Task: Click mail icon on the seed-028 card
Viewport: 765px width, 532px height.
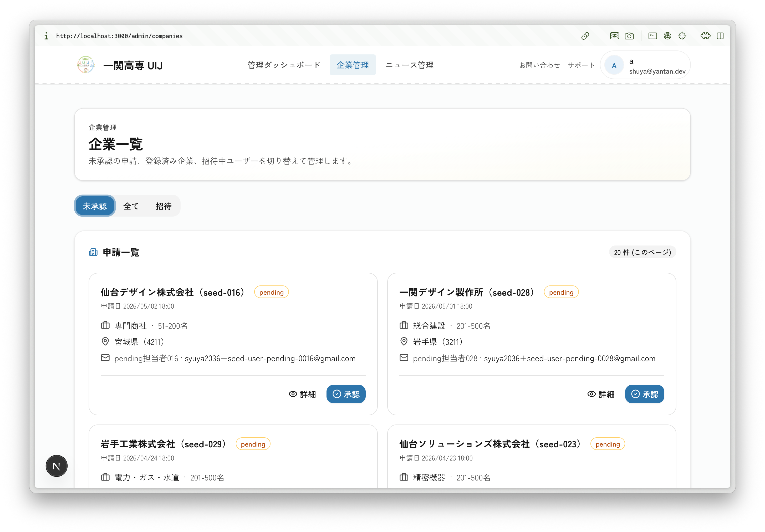Action: point(404,358)
